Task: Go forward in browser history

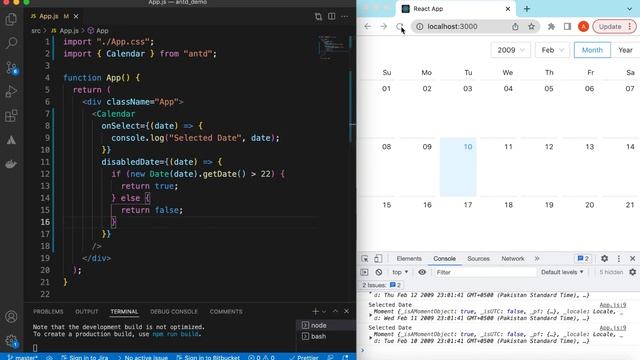Action: [x=384, y=27]
